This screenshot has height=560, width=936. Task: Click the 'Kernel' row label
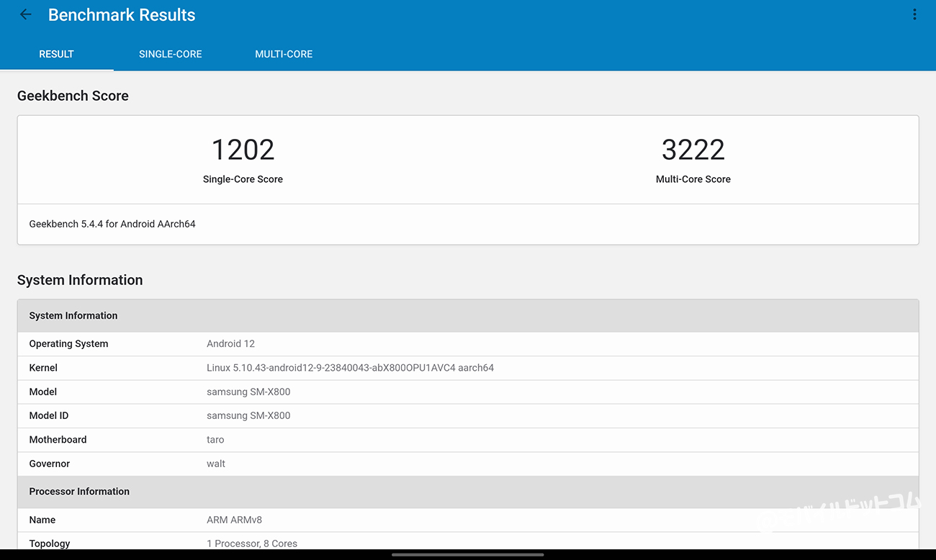click(x=43, y=368)
